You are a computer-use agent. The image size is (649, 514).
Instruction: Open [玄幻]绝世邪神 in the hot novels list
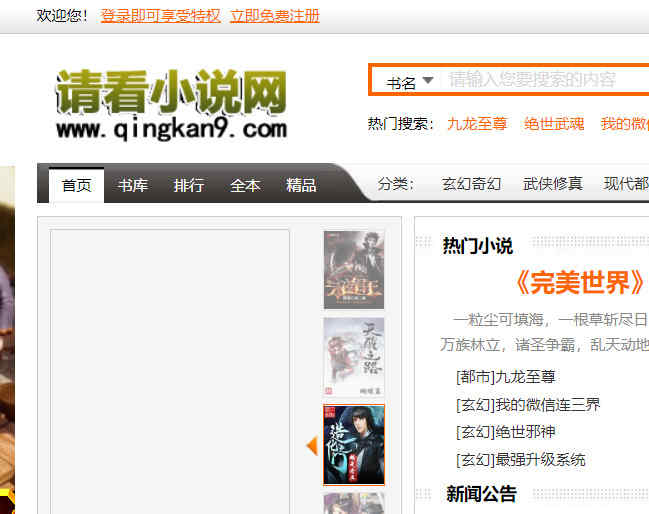(505, 432)
